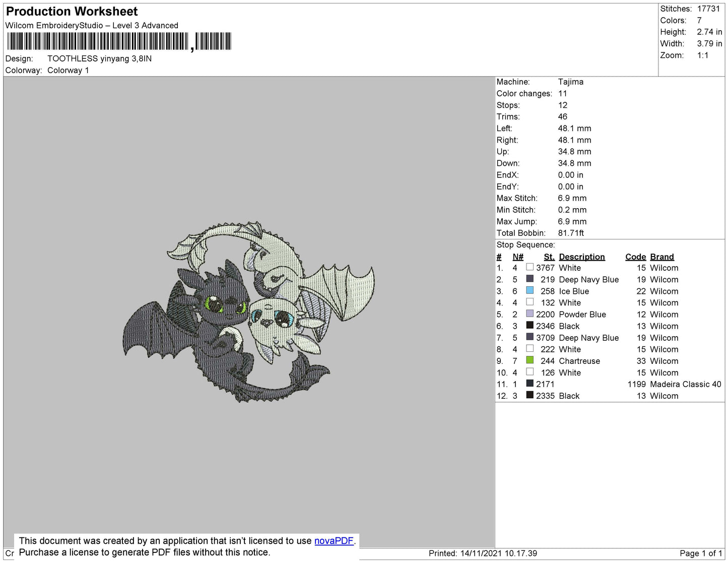728x563 pixels.
Task: Select the White swatch in stop 1
Action: click(530, 268)
